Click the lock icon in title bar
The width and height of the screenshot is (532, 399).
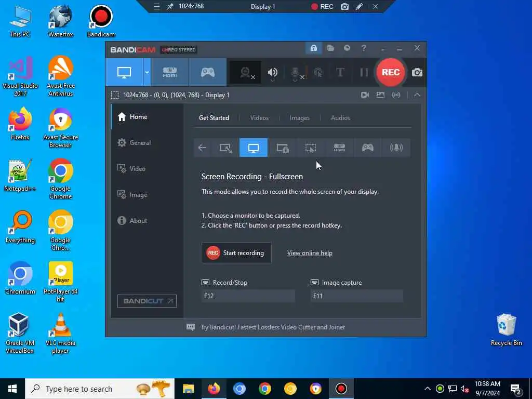tap(313, 48)
